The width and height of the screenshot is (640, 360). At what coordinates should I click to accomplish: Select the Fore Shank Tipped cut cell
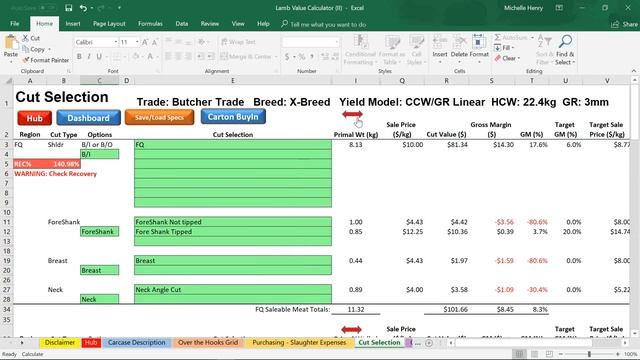pyautogui.click(x=233, y=231)
